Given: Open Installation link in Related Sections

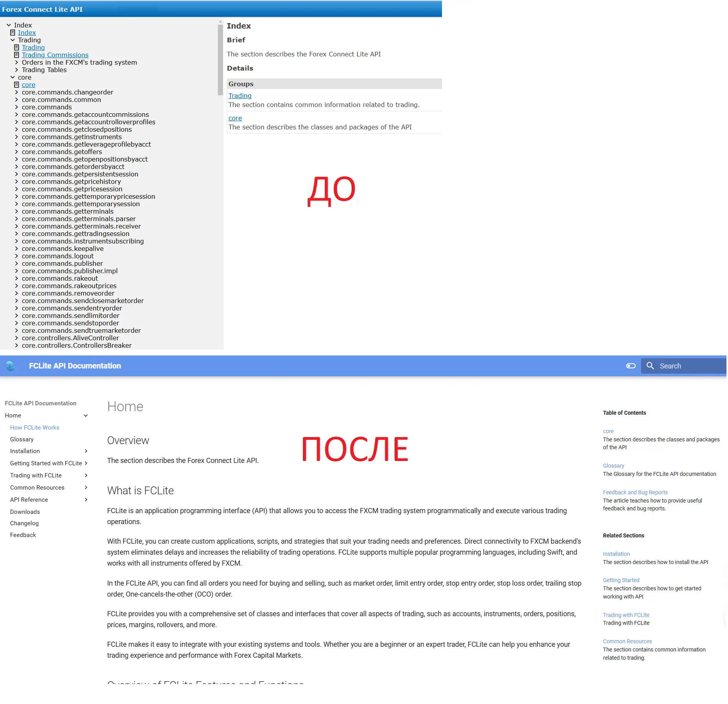Looking at the screenshot, I should tap(616, 554).
